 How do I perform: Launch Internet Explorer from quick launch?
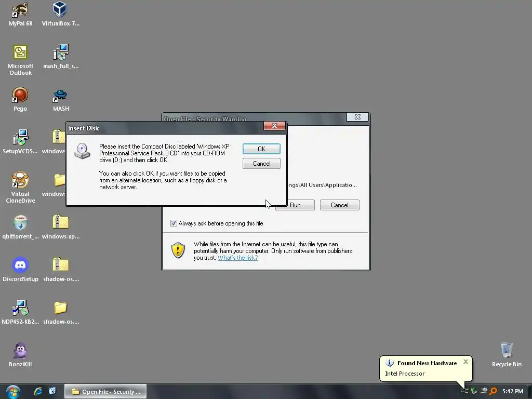(x=38, y=391)
